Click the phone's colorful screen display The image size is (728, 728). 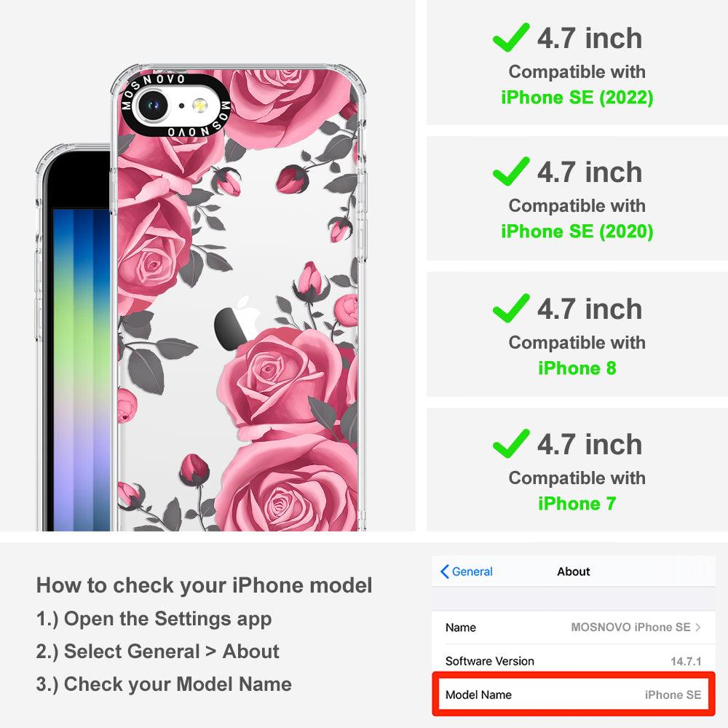click(x=82, y=370)
